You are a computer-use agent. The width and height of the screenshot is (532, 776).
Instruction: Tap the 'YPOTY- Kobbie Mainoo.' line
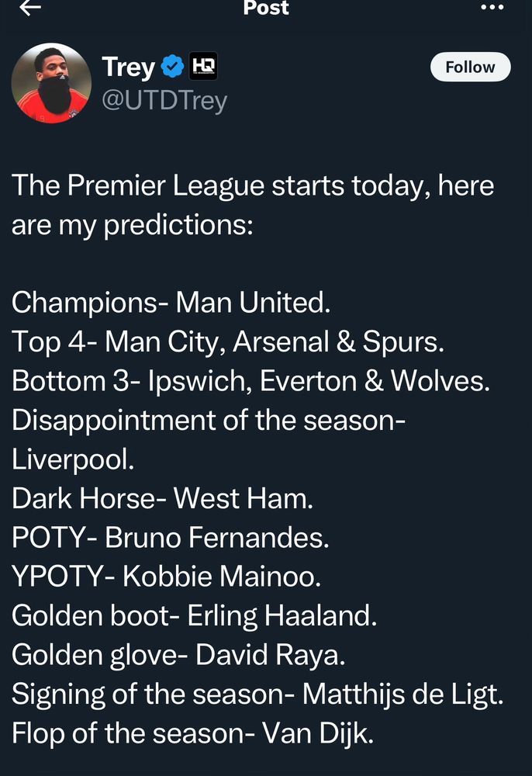pyautogui.click(x=166, y=576)
